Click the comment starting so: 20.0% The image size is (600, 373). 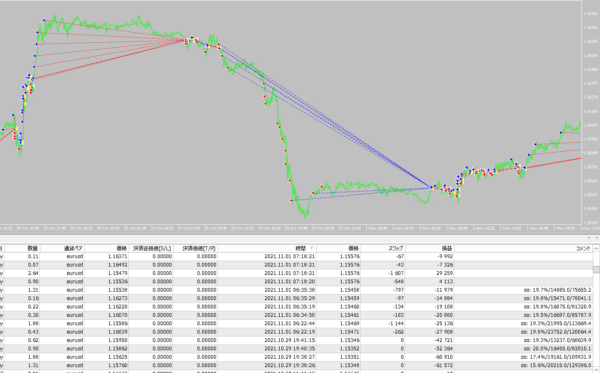558,349
